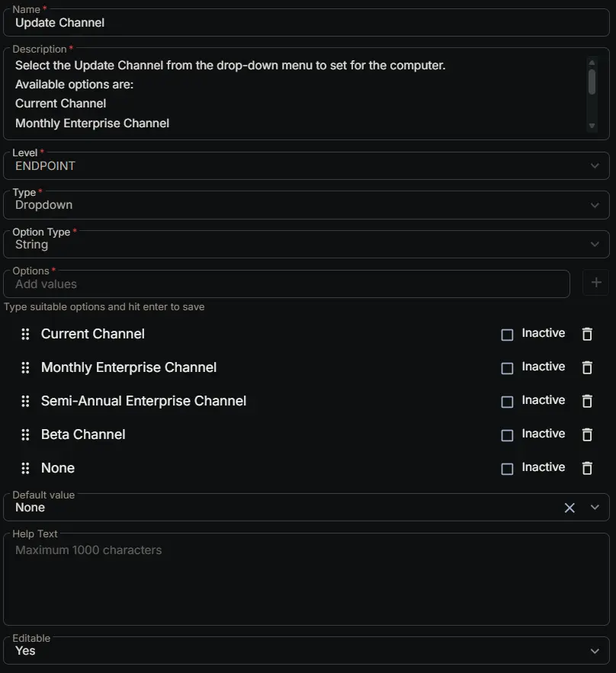616x673 pixels.
Task: Grab the drag handle for Current Channel
Action: tap(25, 334)
